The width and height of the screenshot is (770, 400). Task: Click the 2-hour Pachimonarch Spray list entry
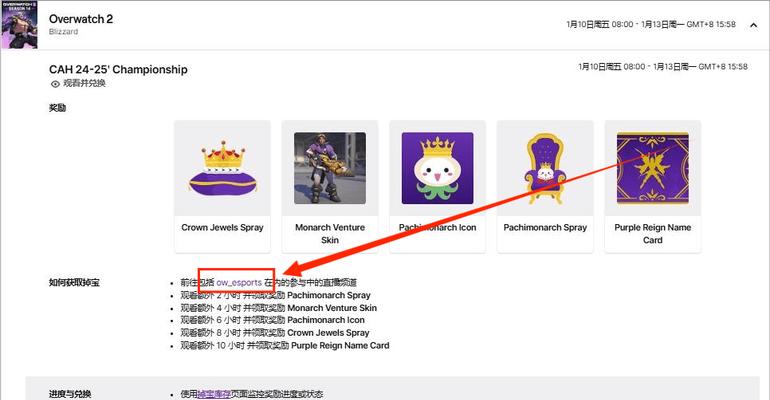[275, 295]
